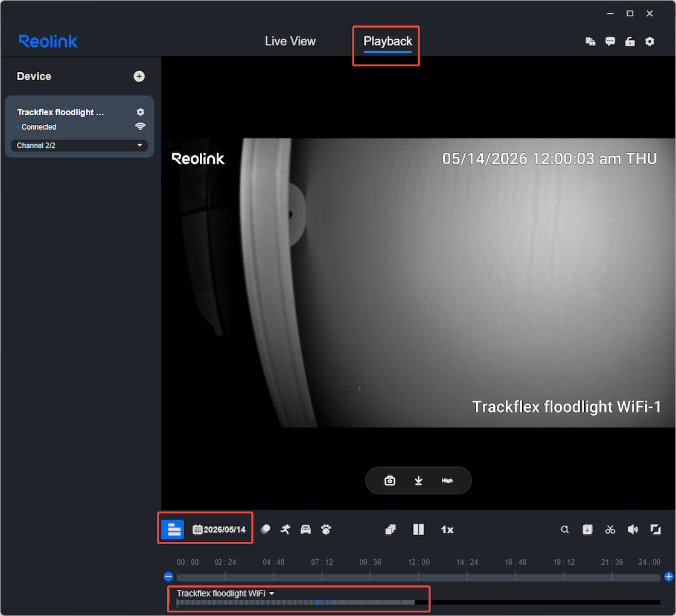
Task: Click the unlock padlock icon in header
Action: (x=630, y=42)
